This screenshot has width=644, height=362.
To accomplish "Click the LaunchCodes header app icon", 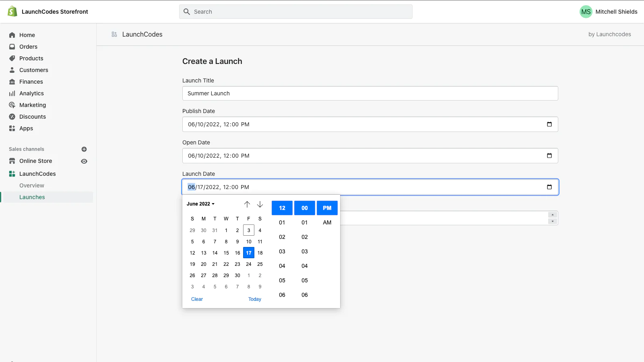I will coord(114,35).
